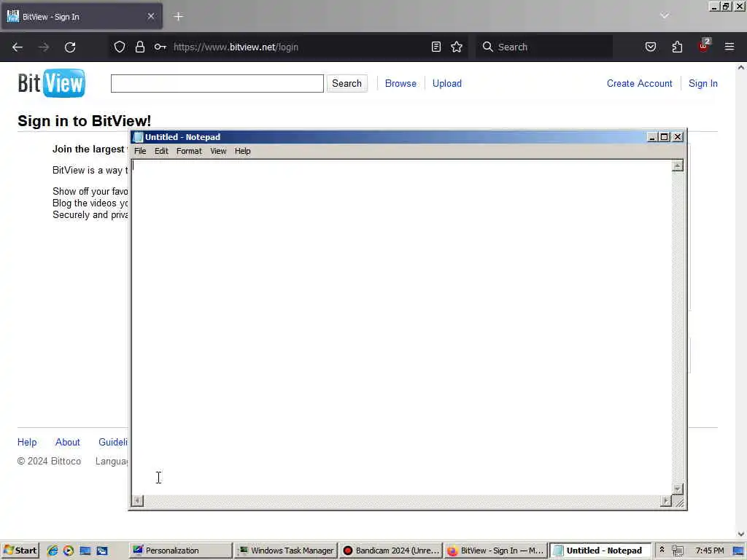
Task: Click the Firefox Search box
Action: pyautogui.click(x=544, y=47)
